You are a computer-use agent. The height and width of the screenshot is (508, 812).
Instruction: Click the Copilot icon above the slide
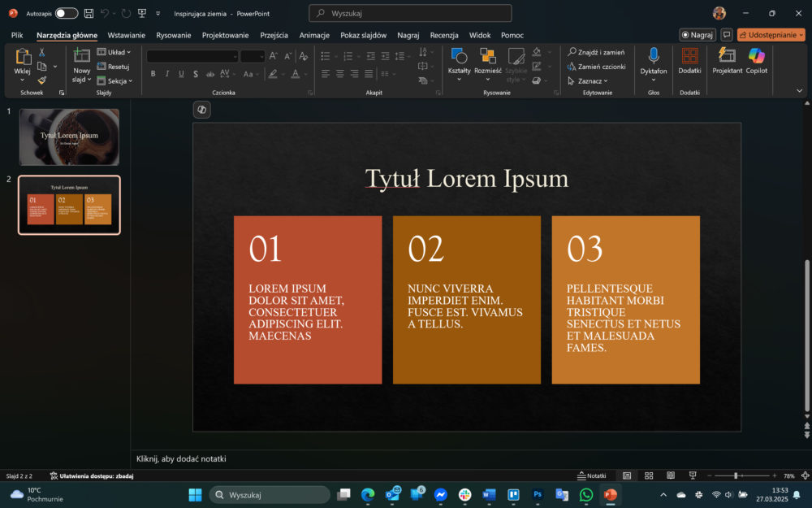click(202, 110)
